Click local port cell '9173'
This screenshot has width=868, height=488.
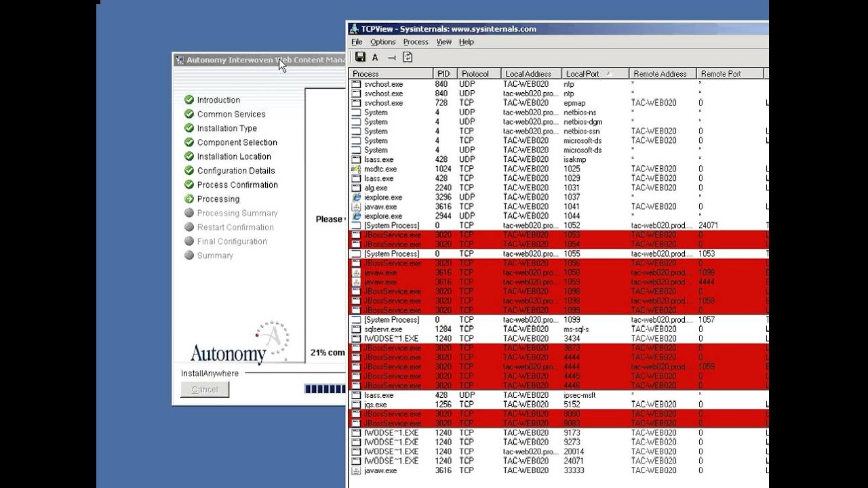[572, 432]
